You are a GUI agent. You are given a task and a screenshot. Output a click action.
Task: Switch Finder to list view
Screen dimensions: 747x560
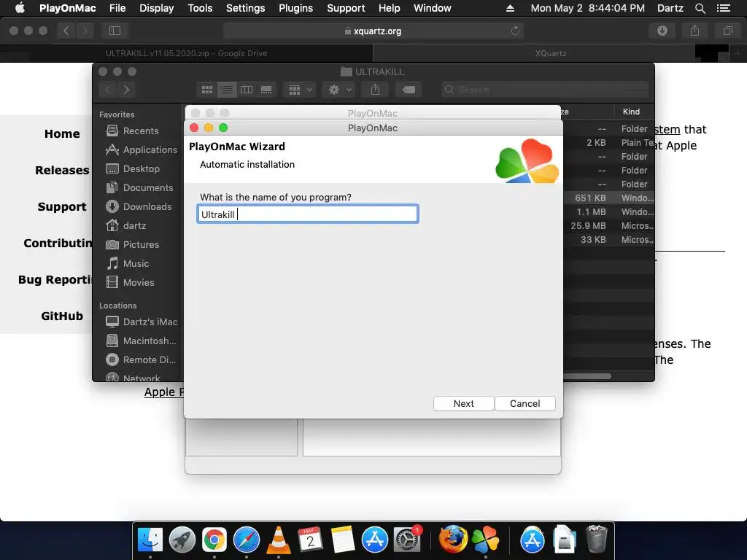tap(227, 90)
